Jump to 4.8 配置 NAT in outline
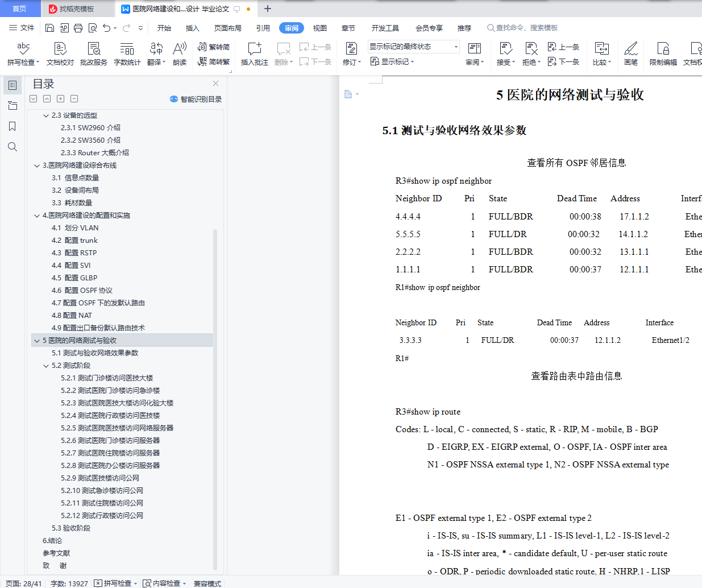702x588 pixels. 72,316
